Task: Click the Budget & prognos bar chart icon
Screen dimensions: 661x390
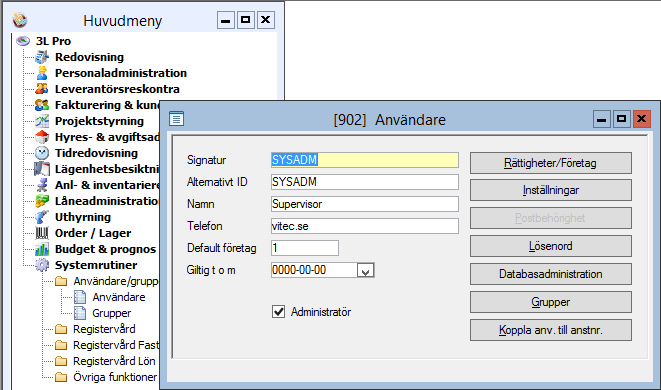Action: pyautogui.click(x=42, y=249)
